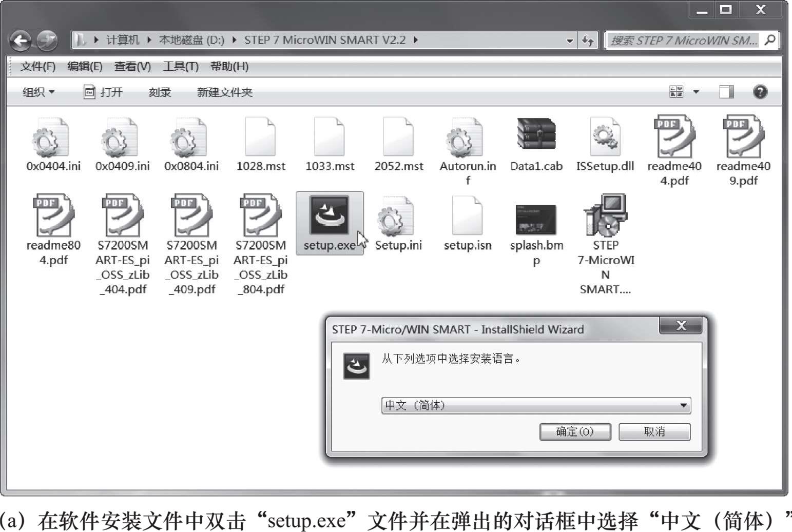Select the Data1.cab archive file

tap(536, 143)
